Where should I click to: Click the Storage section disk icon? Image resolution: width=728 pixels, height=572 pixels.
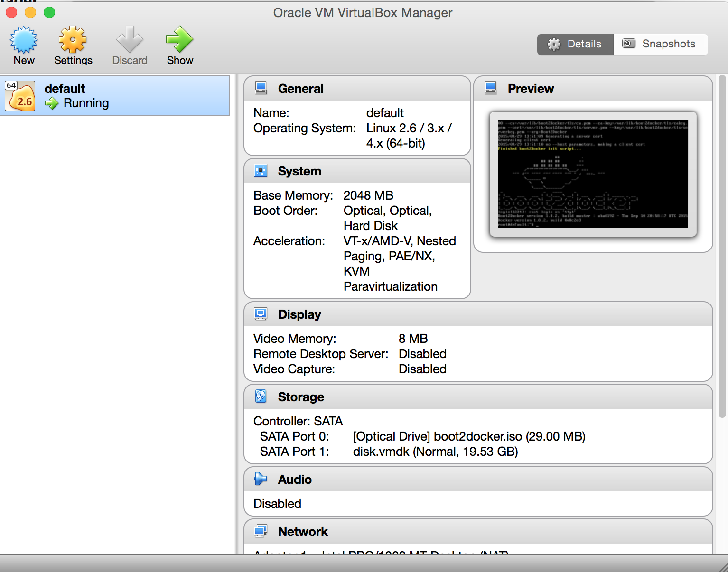(x=261, y=397)
